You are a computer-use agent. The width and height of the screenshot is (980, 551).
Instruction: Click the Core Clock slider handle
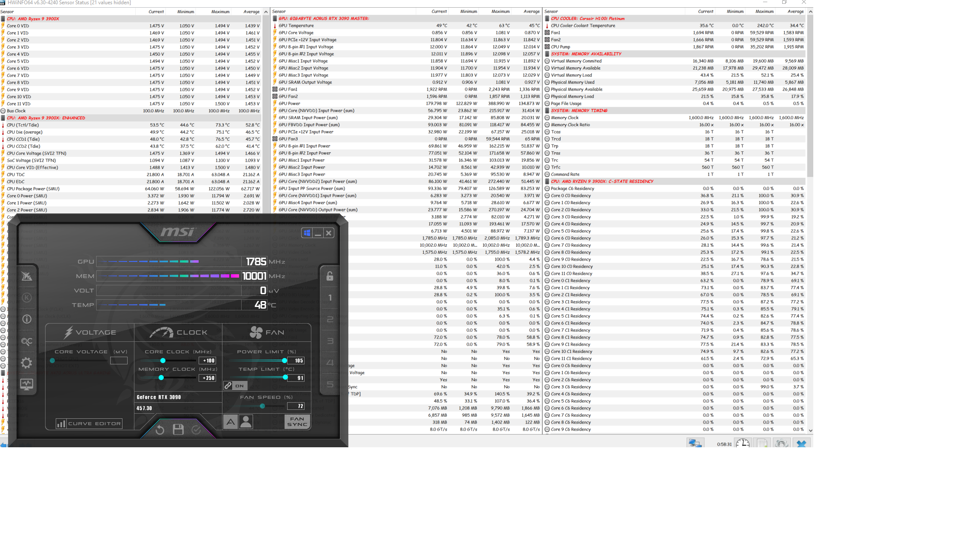(163, 361)
